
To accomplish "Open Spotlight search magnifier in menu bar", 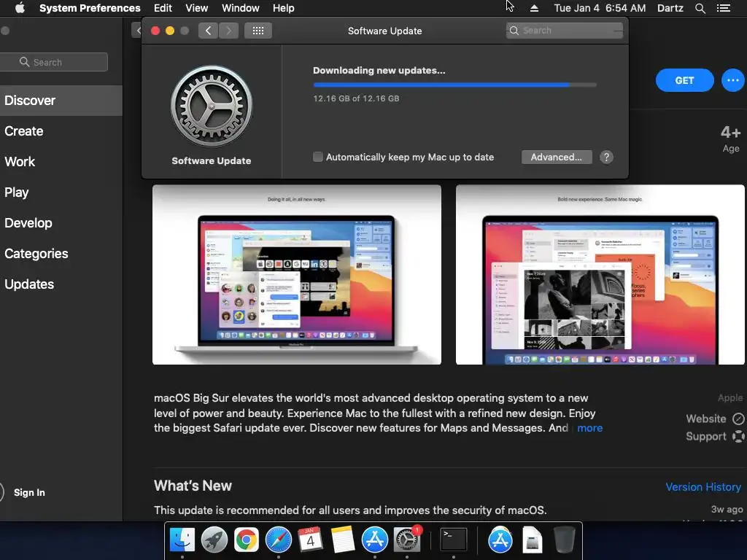I will coord(700,8).
